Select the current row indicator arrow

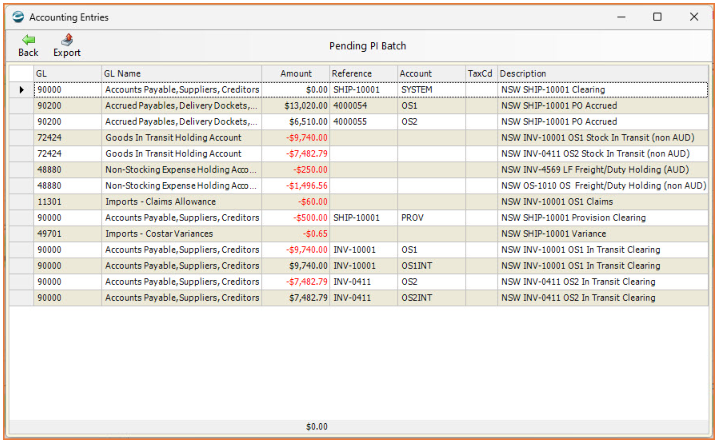pyautogui.click(x=21, y=90)
